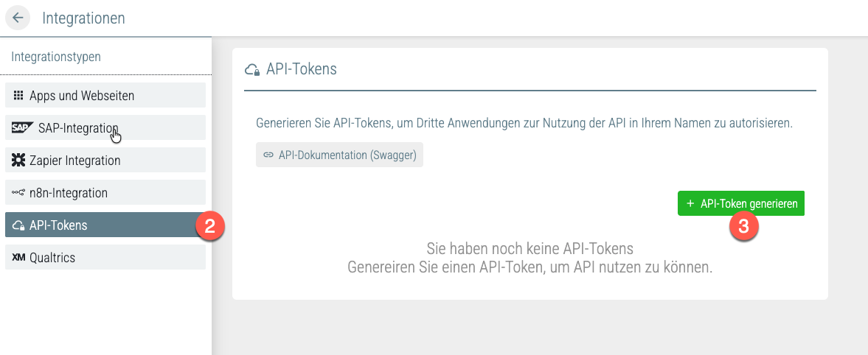The height and width of the screenshot is (355, 868).
Task: Click the cloud icon in API-Tokens header
Action: click(x=252, y=70)
